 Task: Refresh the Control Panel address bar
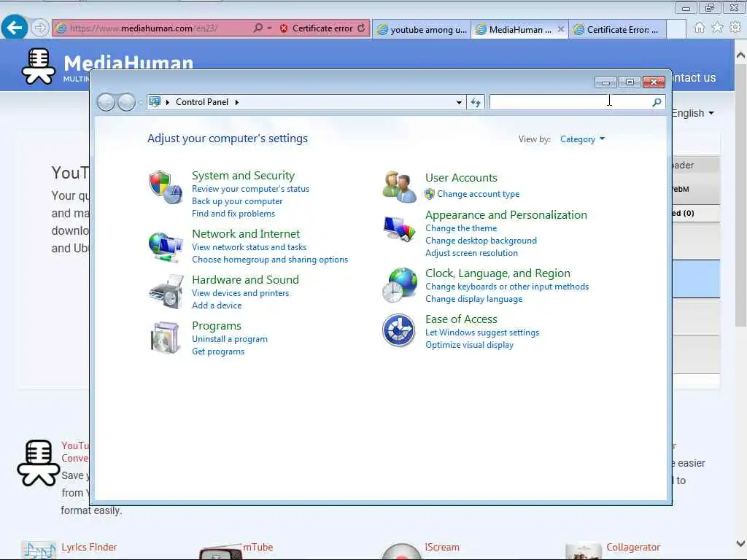point(476,102)
